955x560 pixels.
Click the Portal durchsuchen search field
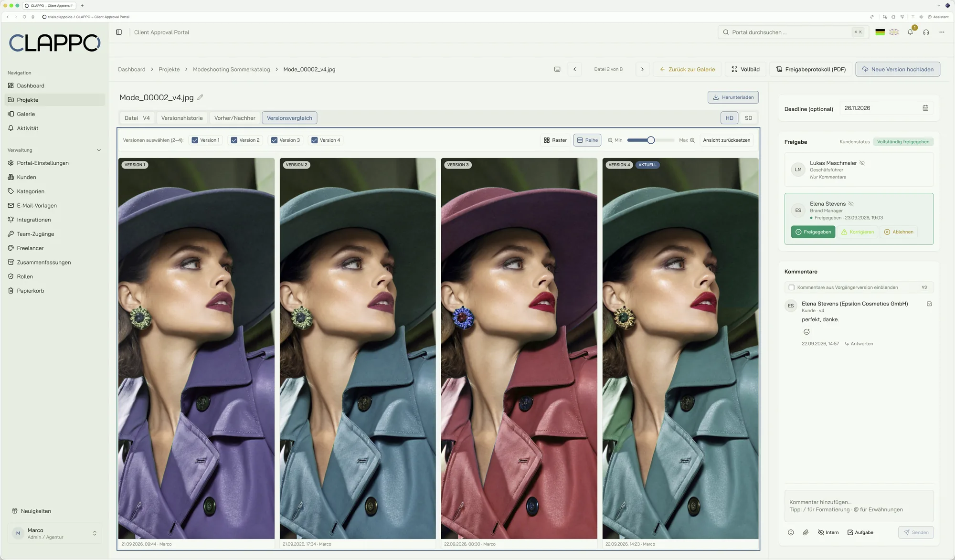[x=793, y=32]
